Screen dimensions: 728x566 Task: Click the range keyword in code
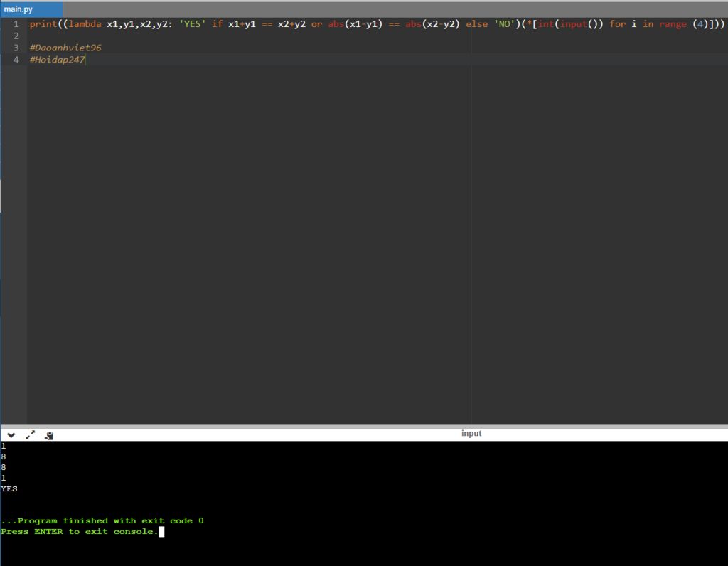coord(673,24)
